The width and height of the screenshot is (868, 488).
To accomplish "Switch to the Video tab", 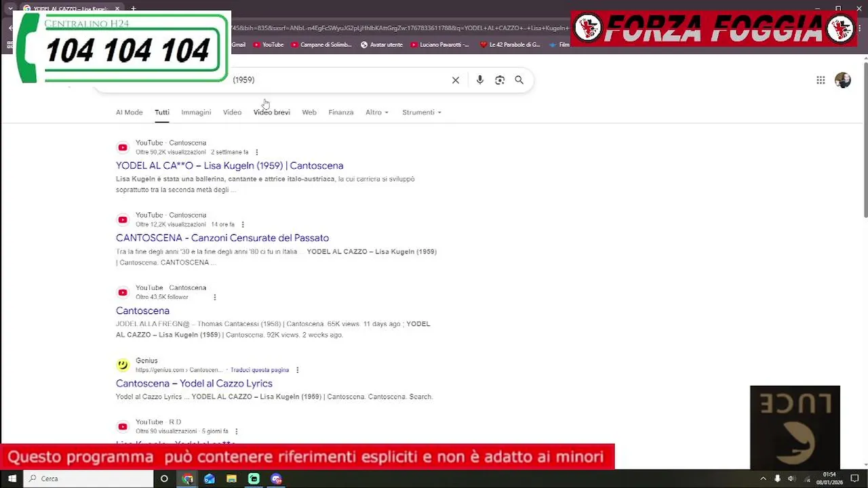I will point(232,113).
